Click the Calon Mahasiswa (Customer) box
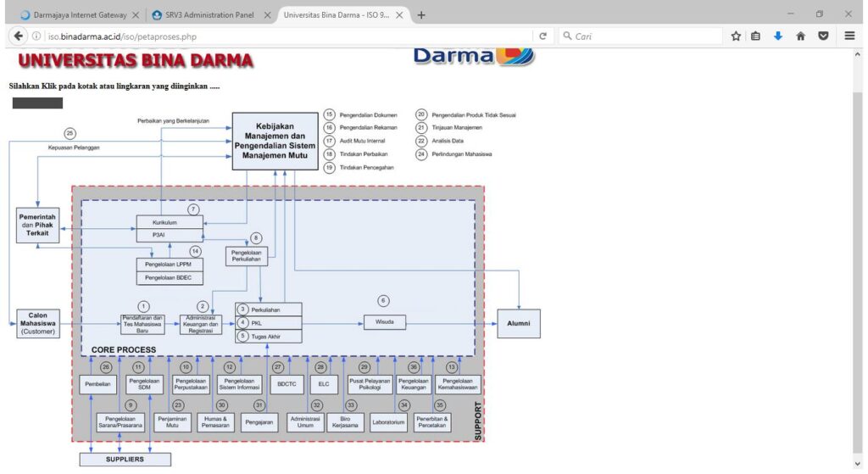This screenshot has width=868, height=474. (38, 323)
